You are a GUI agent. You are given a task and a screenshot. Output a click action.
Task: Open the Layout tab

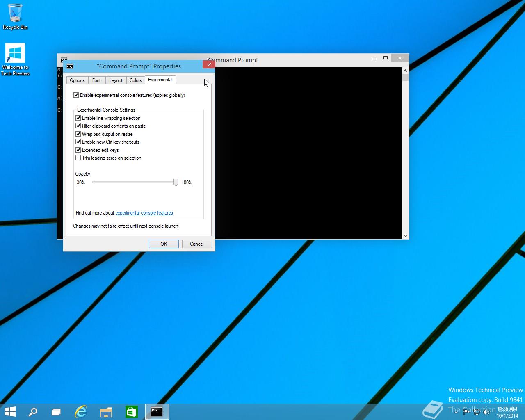pyautogui.click(x=116, y=80)
